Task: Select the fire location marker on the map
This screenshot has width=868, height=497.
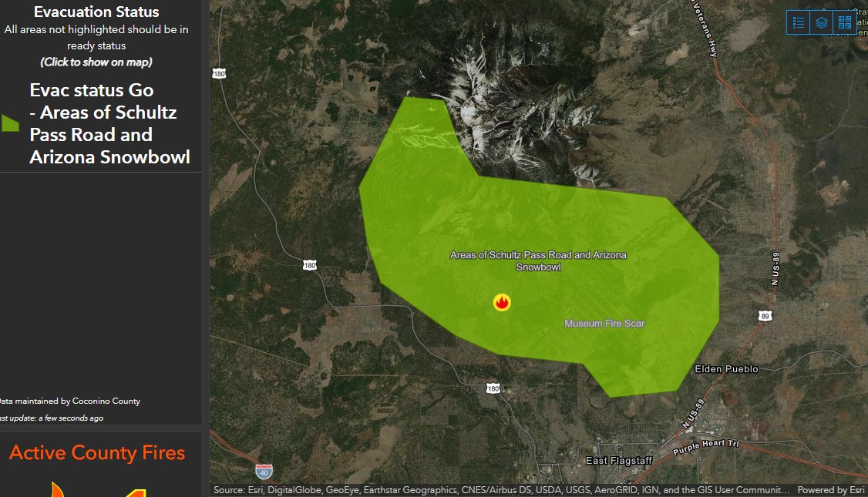Action: pos(502,302)
